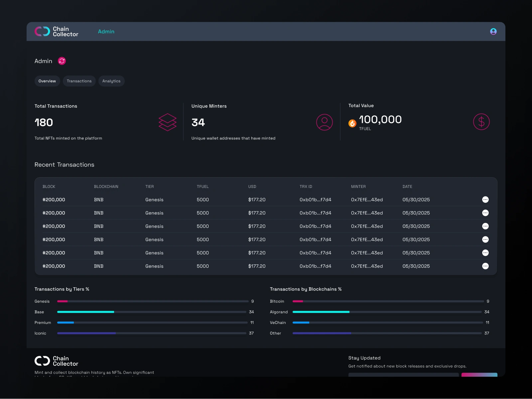Click the Transactions by Tiers % heading
This screenshot has height=399, width=532.
(62, 289)
